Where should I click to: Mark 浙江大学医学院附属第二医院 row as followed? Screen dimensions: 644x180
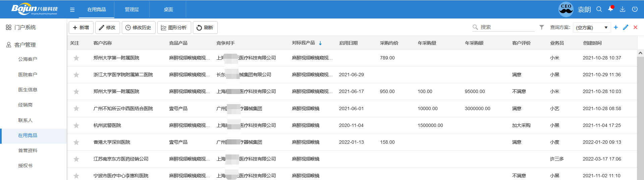[x=76, y=75]
